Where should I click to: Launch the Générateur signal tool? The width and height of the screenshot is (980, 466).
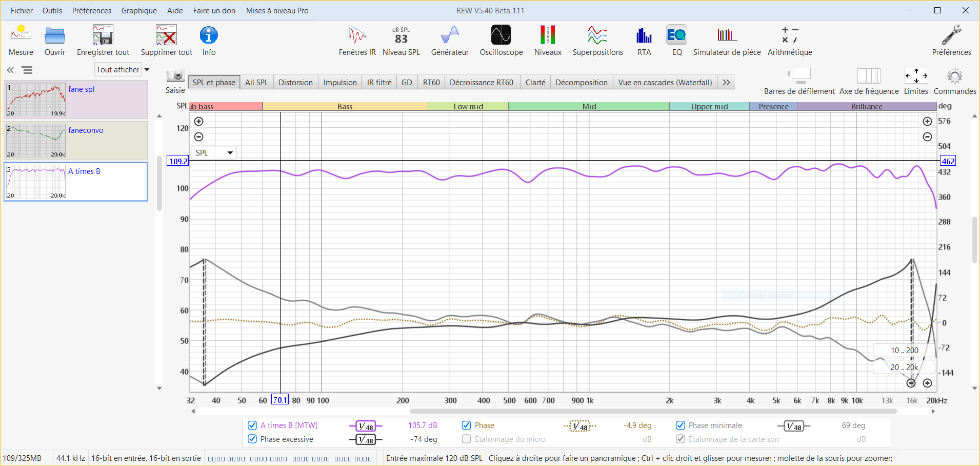click(x=450, y=40)
